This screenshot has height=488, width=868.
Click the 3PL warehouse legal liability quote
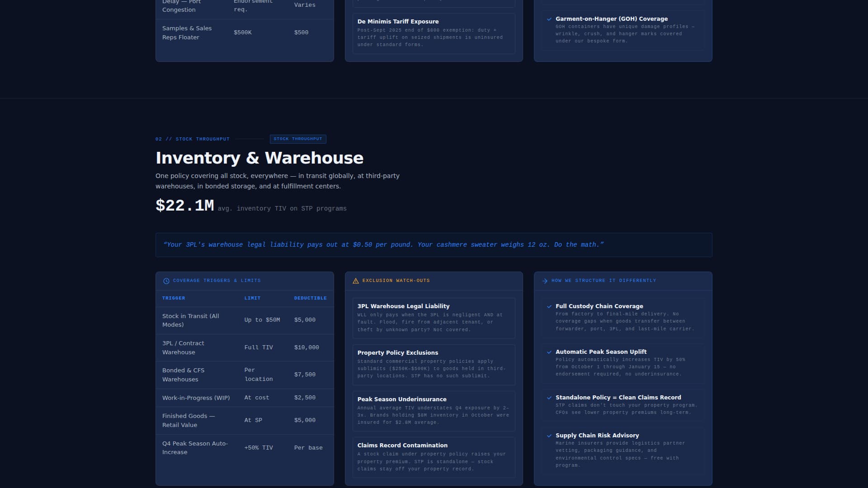[434, 245]
